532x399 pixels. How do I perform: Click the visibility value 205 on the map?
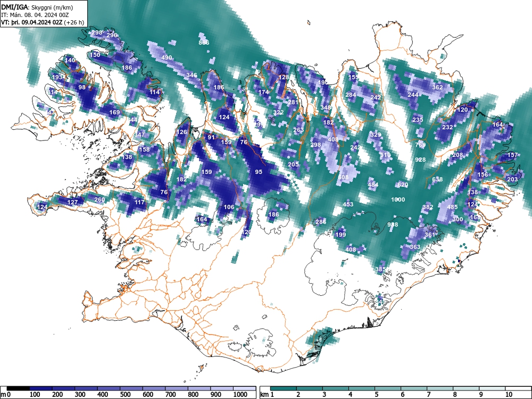(294, 164)
